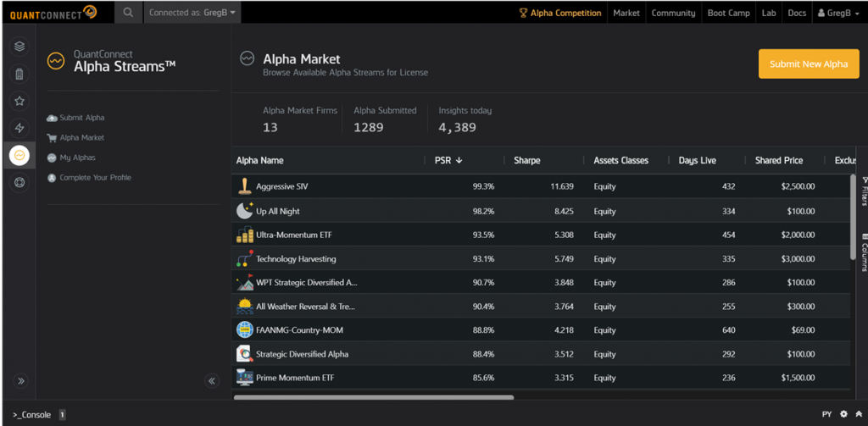The height and width of the screenshot is (426, 868).
Task: Click the My Alphas icon
Action: [52, 158]
